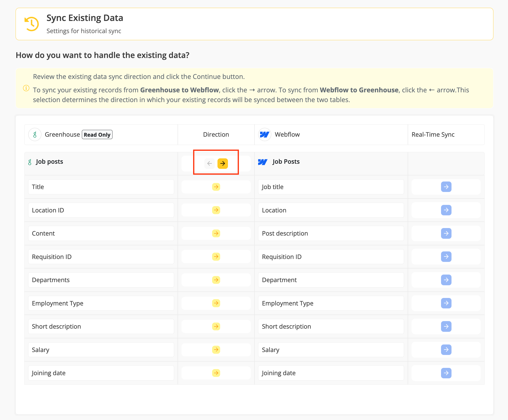Click the Greenhouse logo in the table header
Image resolution: width=508 pixels, height=420 pixels.
pos(35,134)
